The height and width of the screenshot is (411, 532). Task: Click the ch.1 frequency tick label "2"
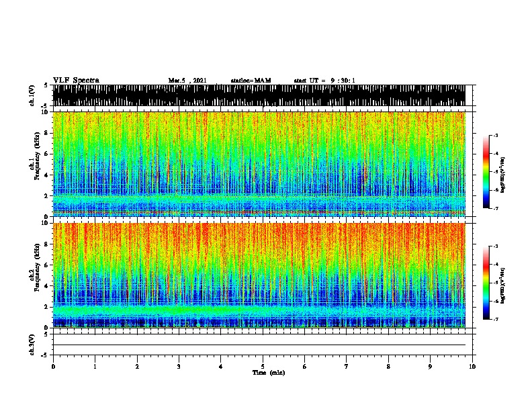click(x=47, y=196)
